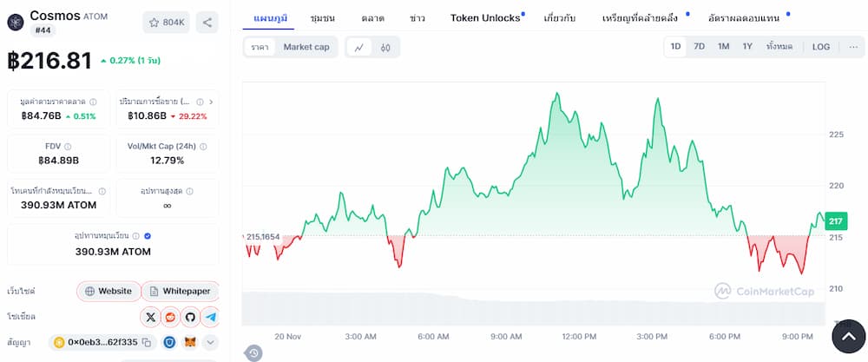Open the เหรียญที่คล้ายคลึง similar coins tab
This screenshot has height=362, width=868.
coord(640,17)
